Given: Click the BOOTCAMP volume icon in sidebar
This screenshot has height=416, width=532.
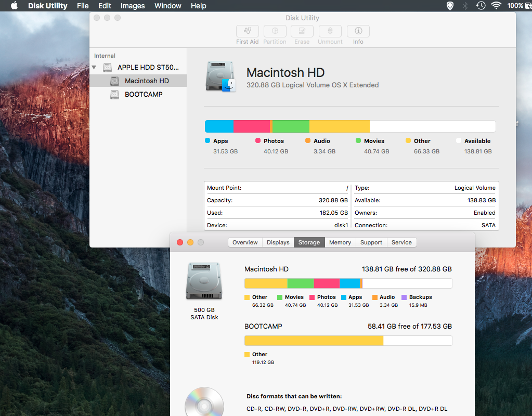Looking at the screenshot, I should tap(115, 94).
